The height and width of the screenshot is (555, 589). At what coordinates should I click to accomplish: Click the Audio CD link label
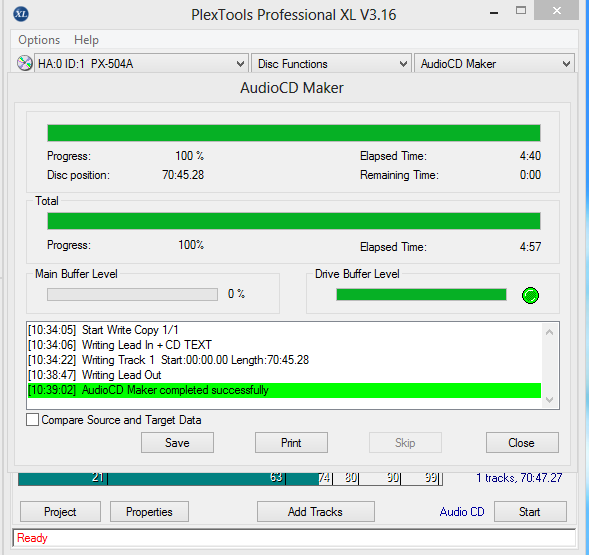pos(462,512)
